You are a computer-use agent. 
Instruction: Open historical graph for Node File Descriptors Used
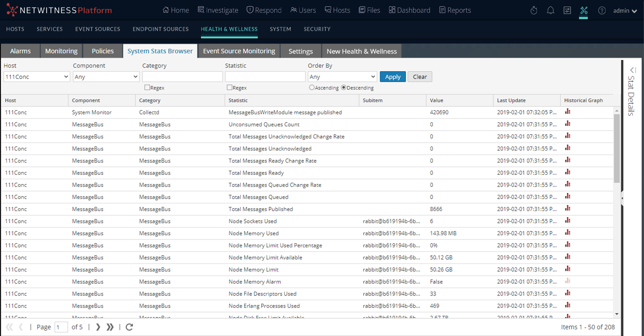tap(568, 293)
